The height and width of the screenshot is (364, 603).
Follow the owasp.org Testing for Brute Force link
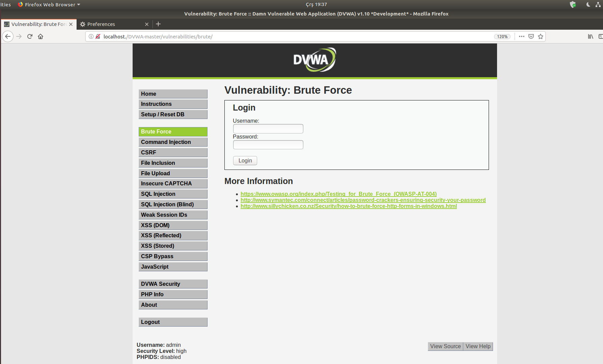pos(338,194)
